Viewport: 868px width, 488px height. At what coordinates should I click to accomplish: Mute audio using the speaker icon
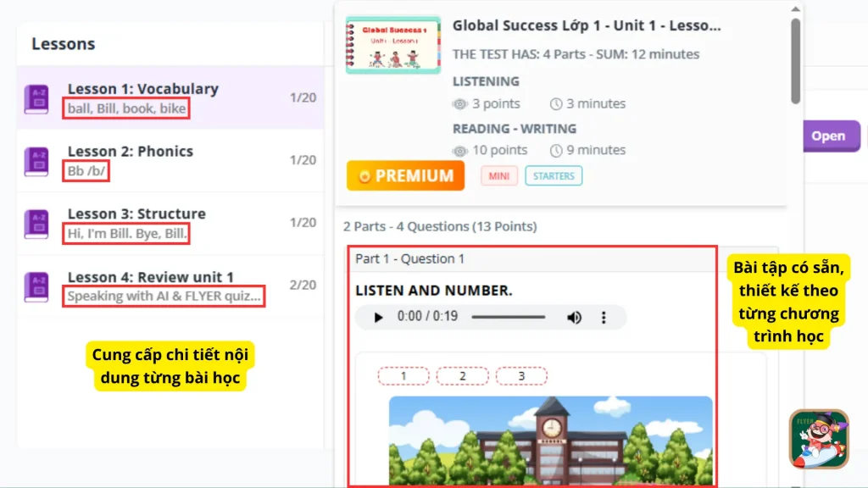(575, 317)
